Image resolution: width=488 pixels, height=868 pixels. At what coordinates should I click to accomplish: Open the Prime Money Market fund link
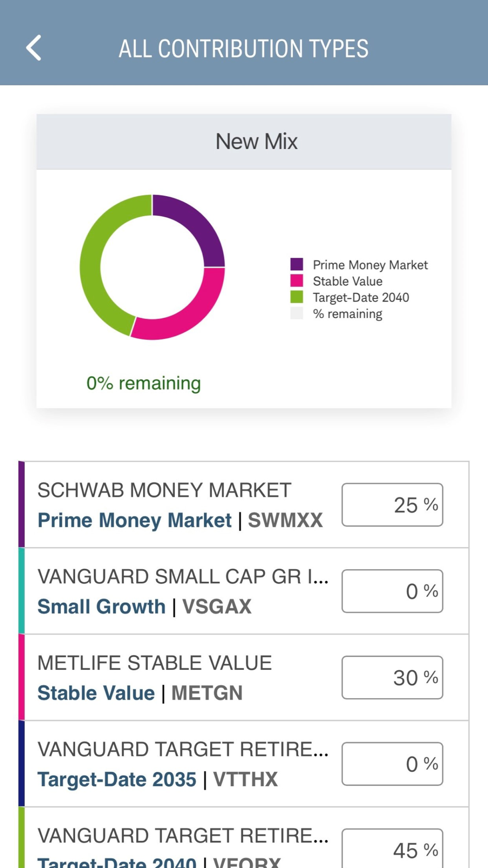point(134,520)
